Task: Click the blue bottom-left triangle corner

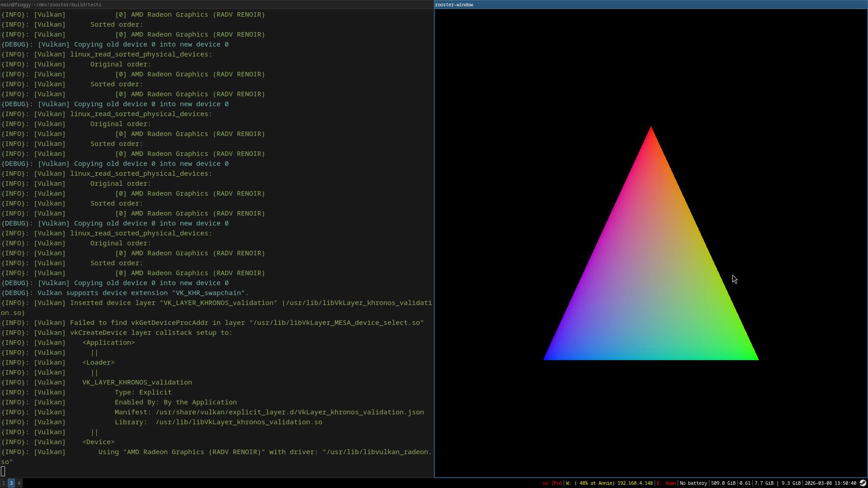Action: [549, 357]
